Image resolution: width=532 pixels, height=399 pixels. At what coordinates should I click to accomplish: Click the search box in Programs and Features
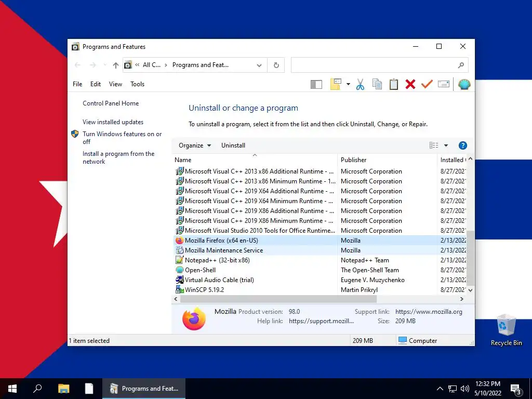(380, 65)
